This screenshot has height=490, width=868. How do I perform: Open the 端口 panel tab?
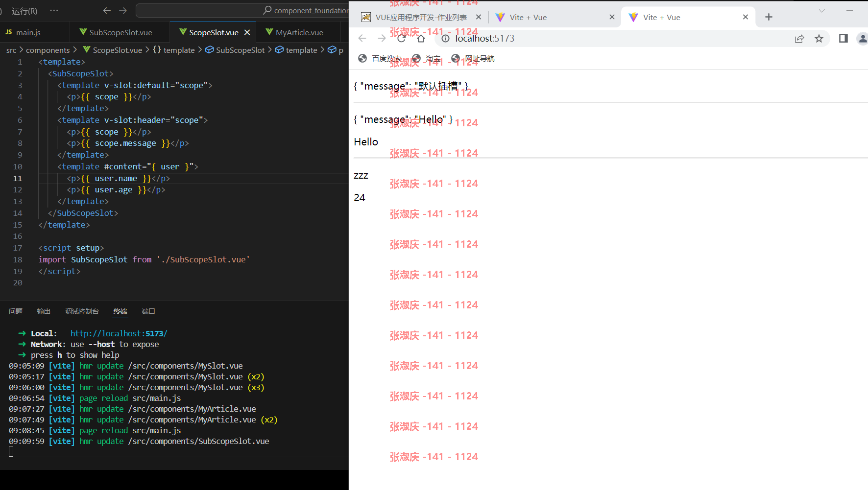tap(148, 311)
